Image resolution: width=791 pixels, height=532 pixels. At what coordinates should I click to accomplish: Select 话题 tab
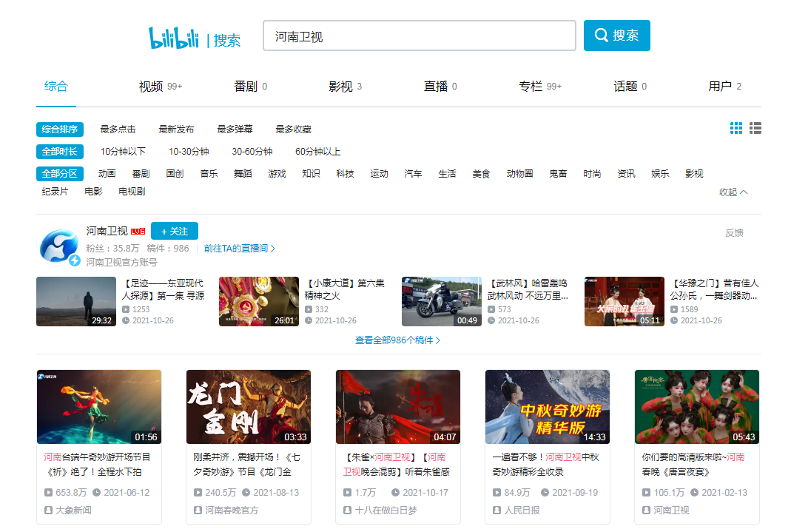(630, 87)
